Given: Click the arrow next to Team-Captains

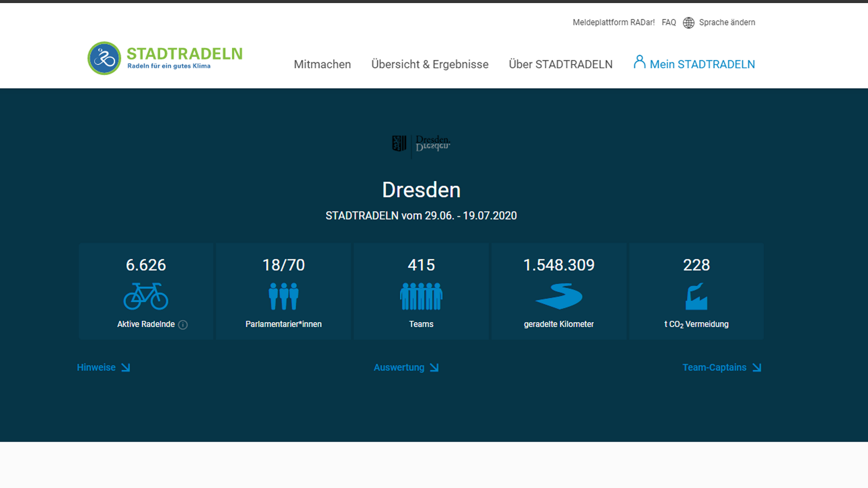Looking at the screenshot, I should point(757,367).
